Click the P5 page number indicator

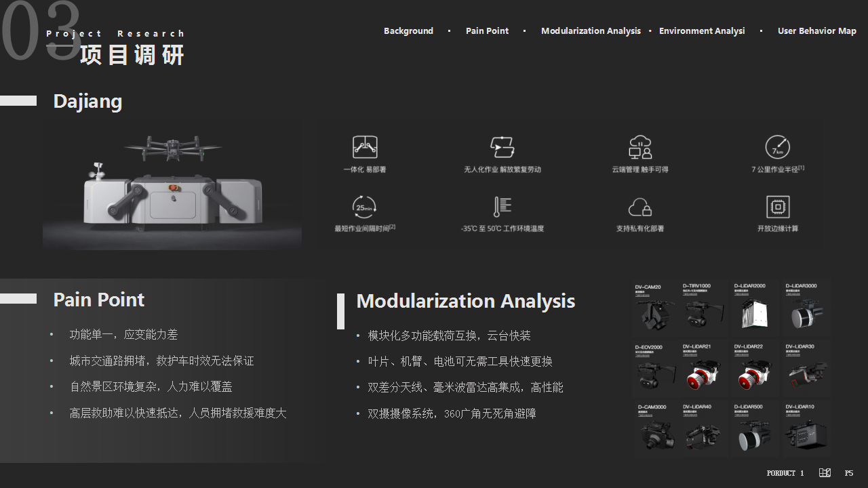coord(850,472)
